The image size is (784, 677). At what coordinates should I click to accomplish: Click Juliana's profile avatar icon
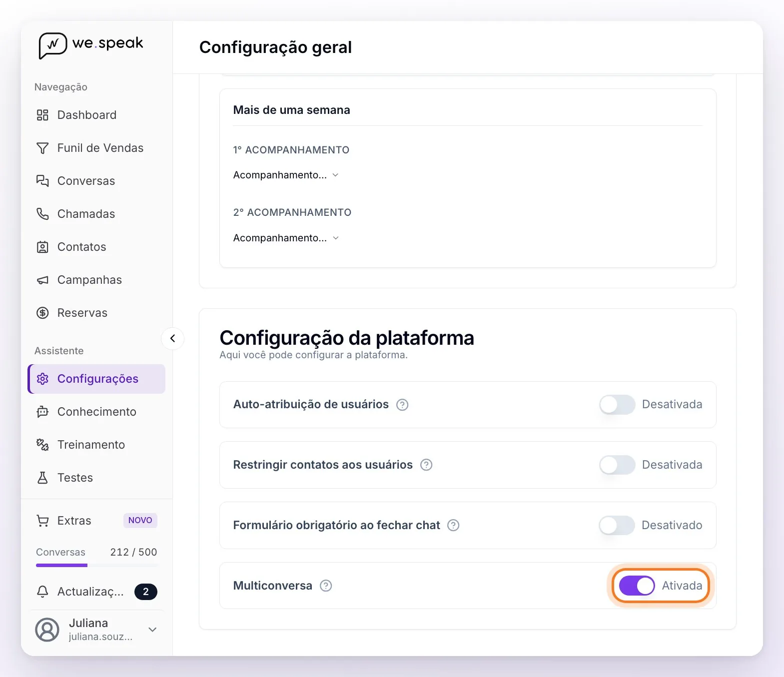point(47,630)
